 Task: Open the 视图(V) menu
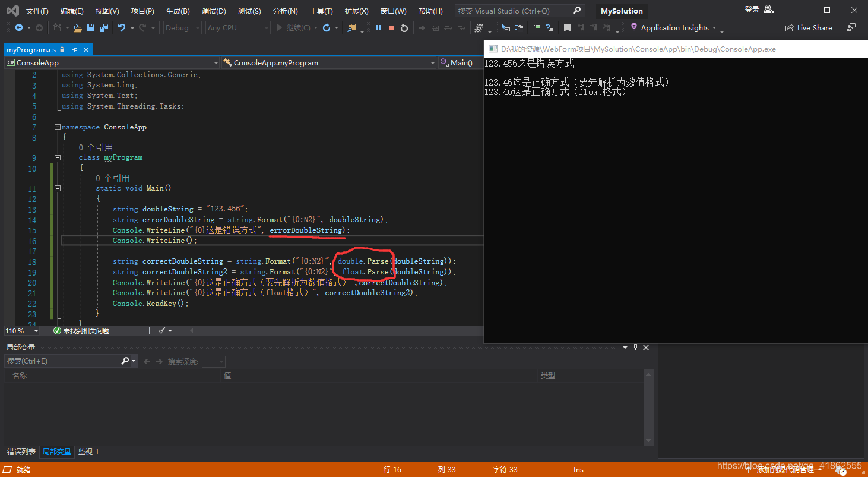click(107, 11)
